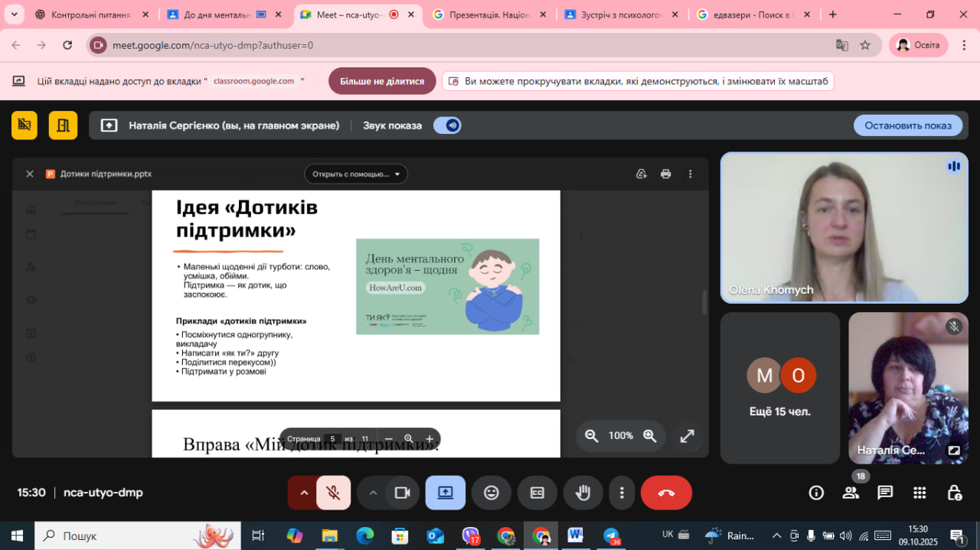Click the Більше не ділитися button
The width and height of the screenshot is (980, 550).
pos(382,81)
